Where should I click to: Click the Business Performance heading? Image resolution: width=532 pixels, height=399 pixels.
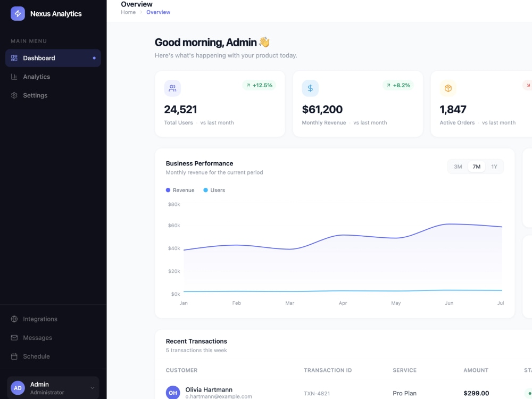[x=199, y=163]
